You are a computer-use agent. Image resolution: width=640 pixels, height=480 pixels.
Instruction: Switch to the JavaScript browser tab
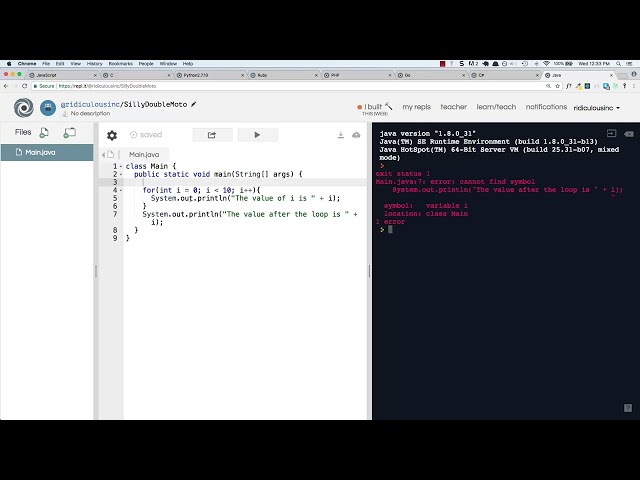pos(62,75)
